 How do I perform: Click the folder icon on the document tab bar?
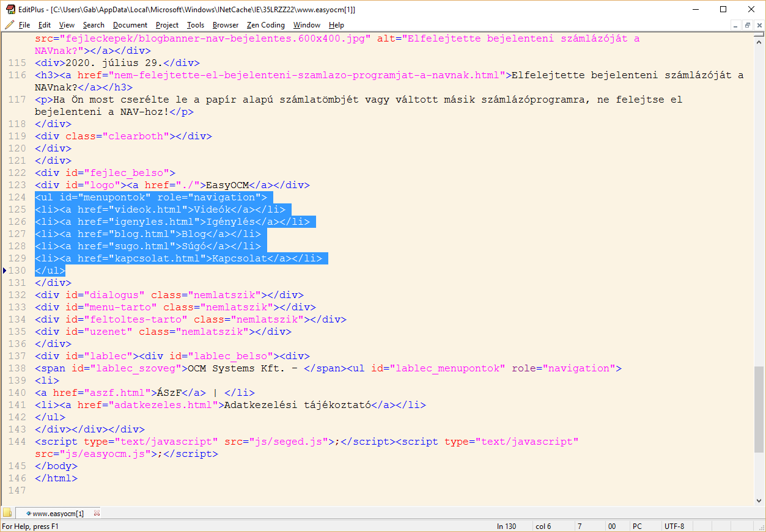(x=8, y=513)
